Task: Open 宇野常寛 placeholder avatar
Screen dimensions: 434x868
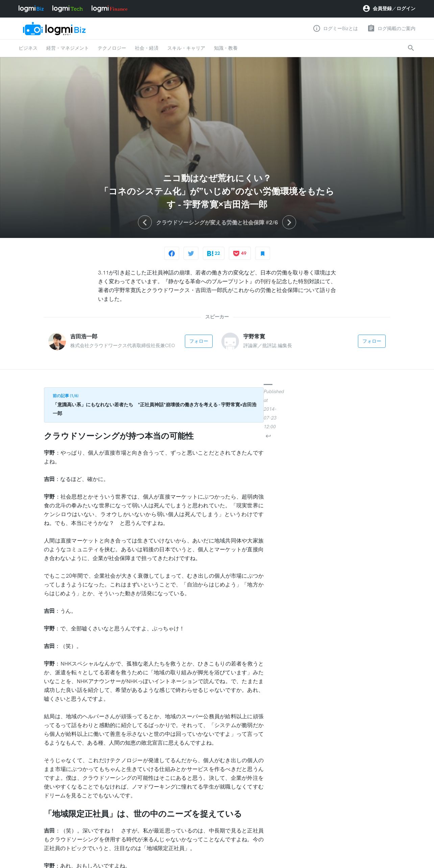Action: pyautogui.click(x=230, y=341)
